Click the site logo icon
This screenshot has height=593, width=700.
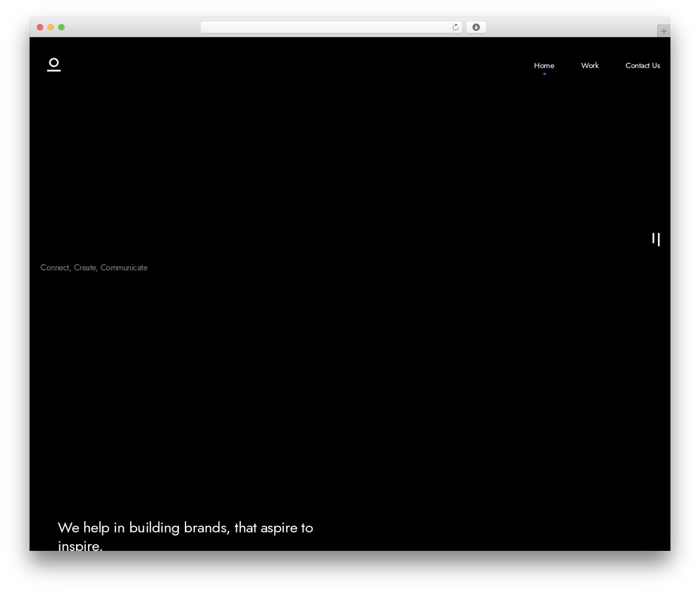coord(54,65)
